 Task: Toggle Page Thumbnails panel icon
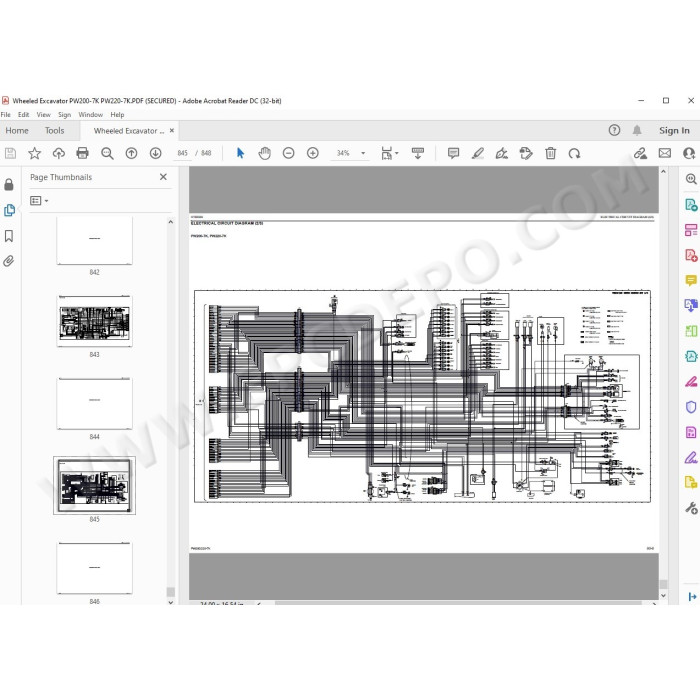9,210
